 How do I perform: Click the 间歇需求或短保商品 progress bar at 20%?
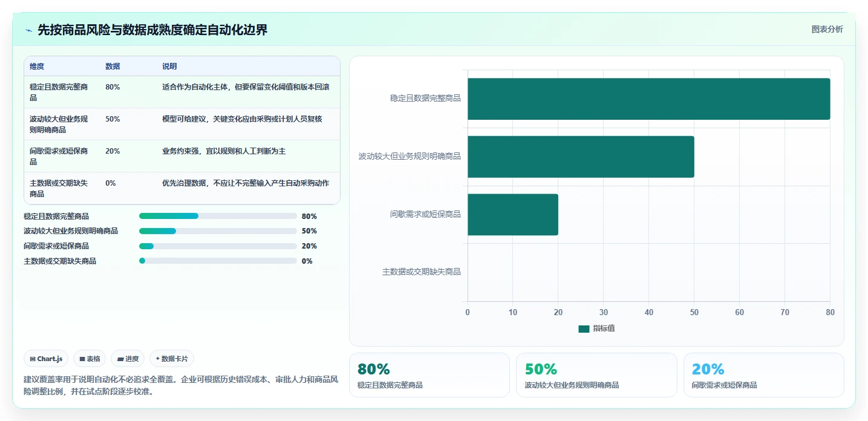coord(218,246)
